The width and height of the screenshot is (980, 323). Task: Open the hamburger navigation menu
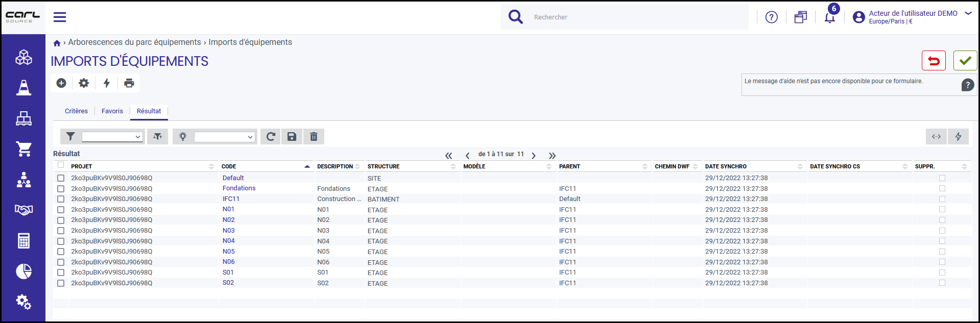[60, 17]
